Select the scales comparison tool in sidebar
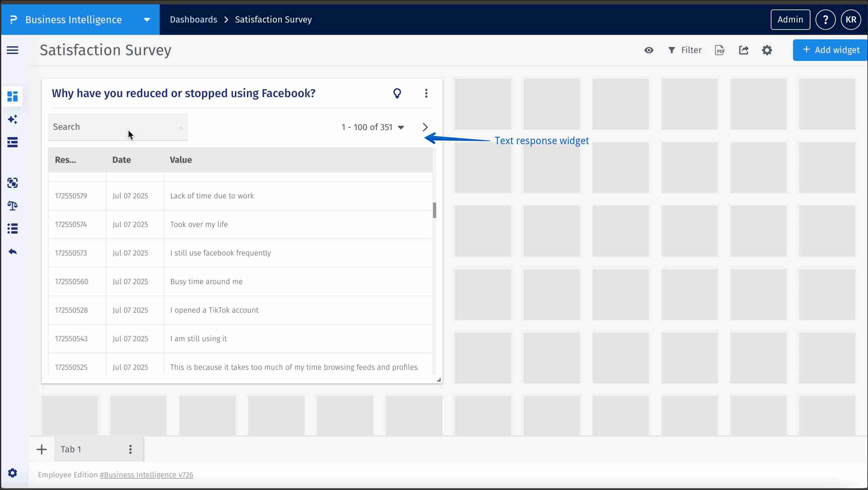 pyautogui.click(x=13, y=206)
